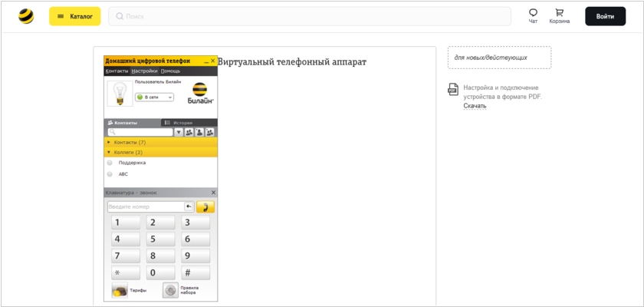
Task: Expand the Контакты (7) group
Action: click(x=109, y=142)
